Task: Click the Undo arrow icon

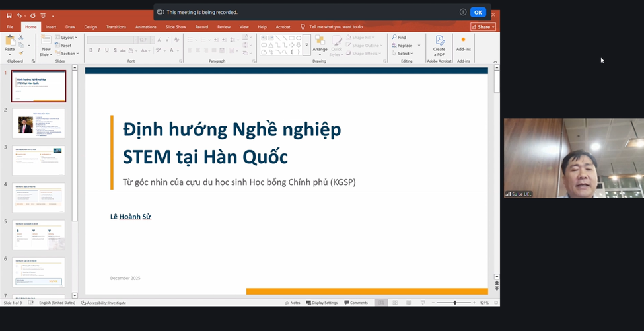Action: [19, 15]
